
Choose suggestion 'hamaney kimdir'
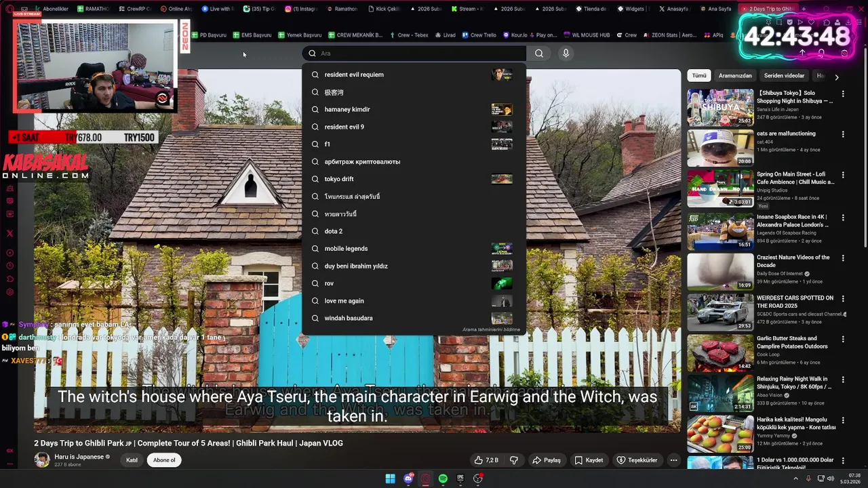click(414, 109)
